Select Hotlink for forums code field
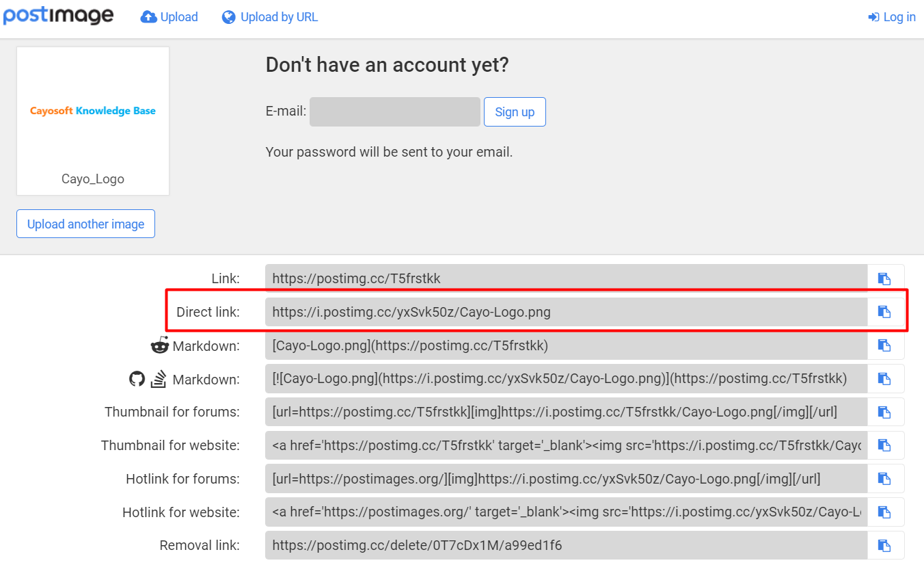 coord(567,478)
